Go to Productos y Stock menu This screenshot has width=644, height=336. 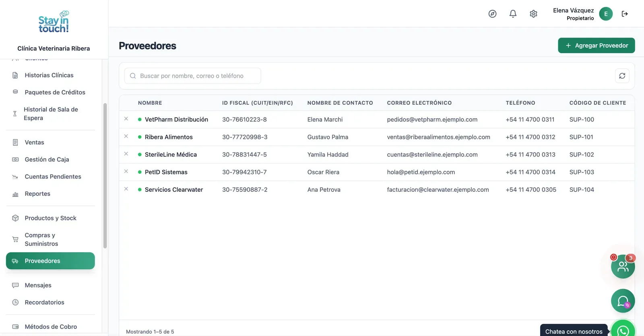click(50, 218)
